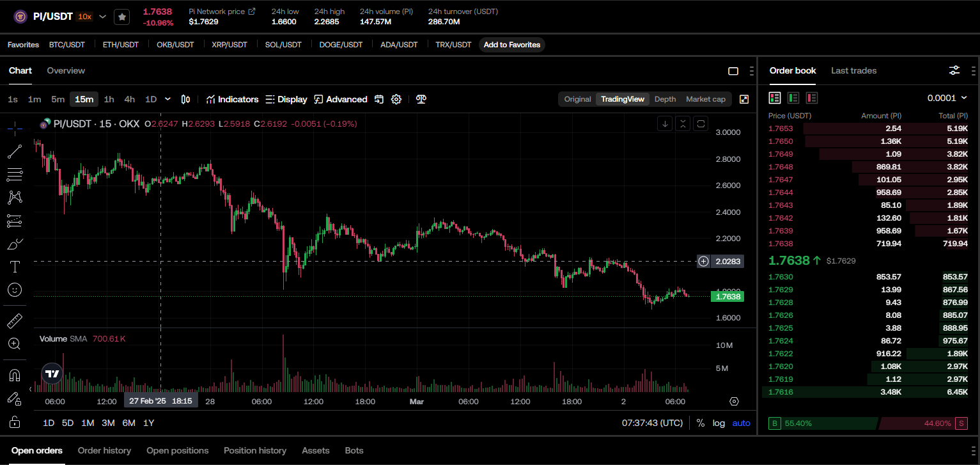
Task: Select the text annotation tool
Action: [15, 267]
